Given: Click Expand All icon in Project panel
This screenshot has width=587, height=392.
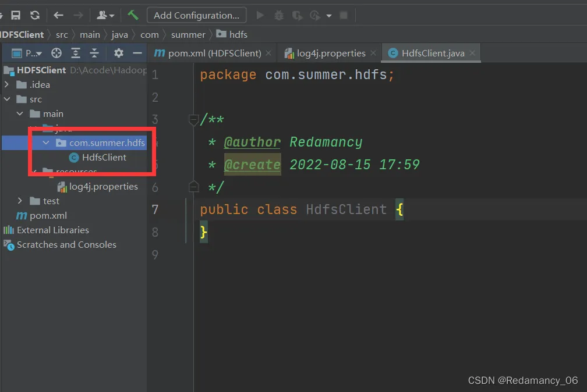Looking at the screenshot, I should pos(76,54).
